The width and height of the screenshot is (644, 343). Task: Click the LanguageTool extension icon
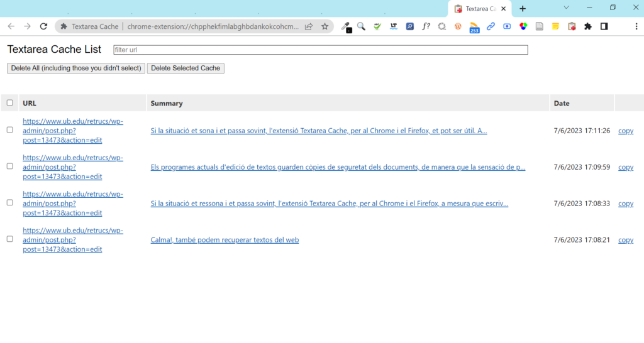(394, 26)
